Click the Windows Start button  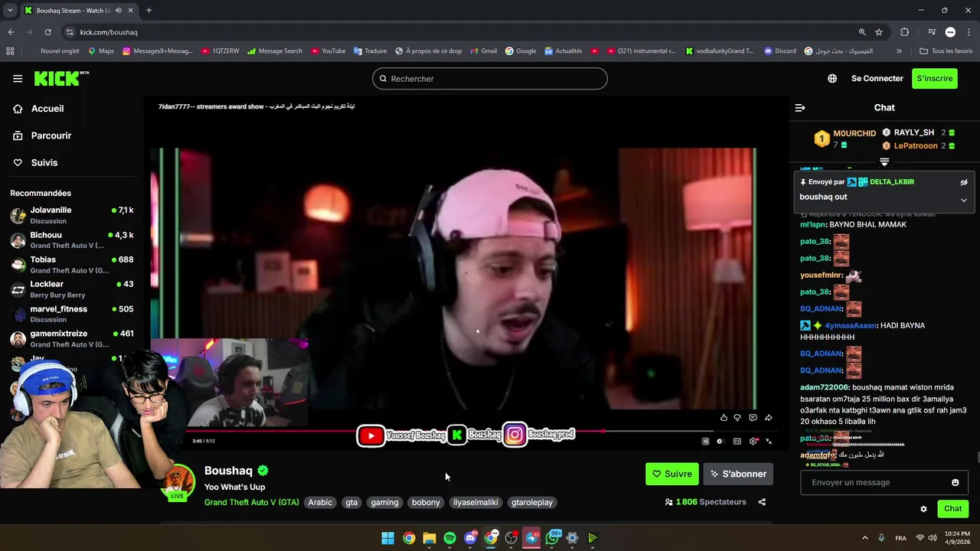(387, 538)
